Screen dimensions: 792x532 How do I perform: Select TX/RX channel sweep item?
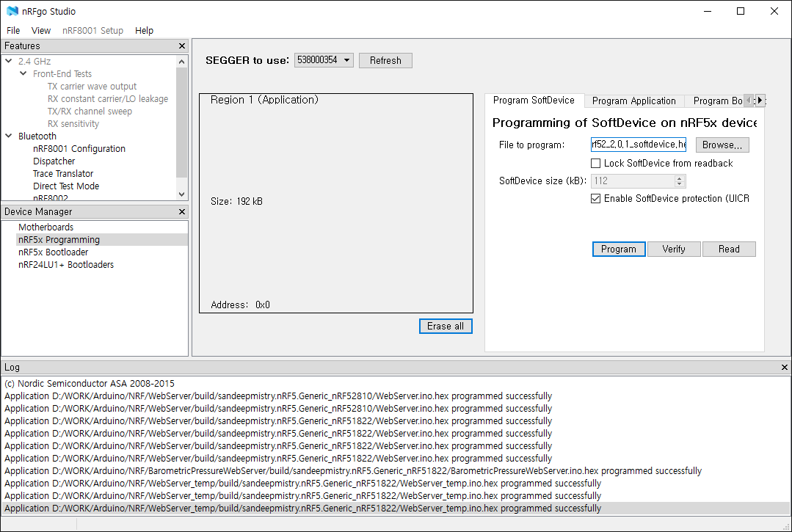(x=90, y=111)
